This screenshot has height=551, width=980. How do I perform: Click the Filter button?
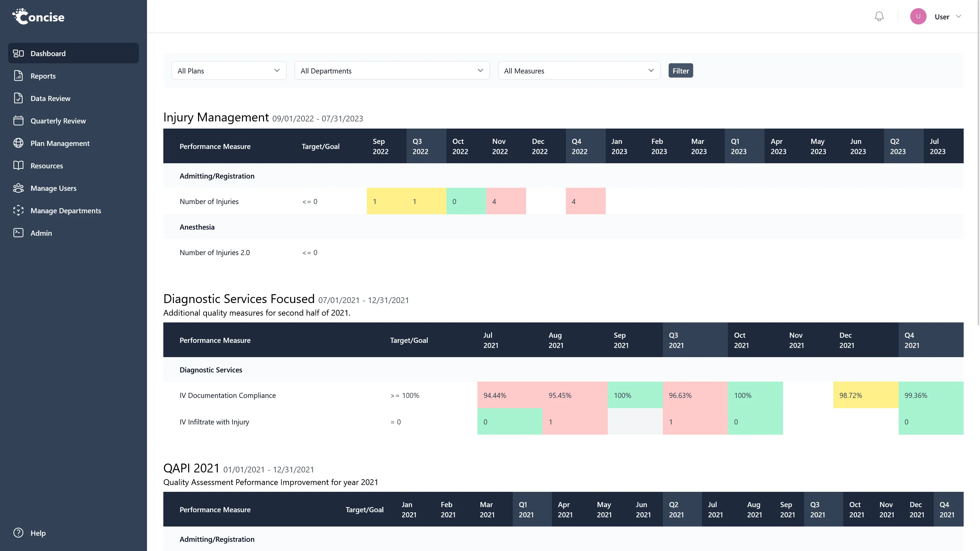click(681, 71)
